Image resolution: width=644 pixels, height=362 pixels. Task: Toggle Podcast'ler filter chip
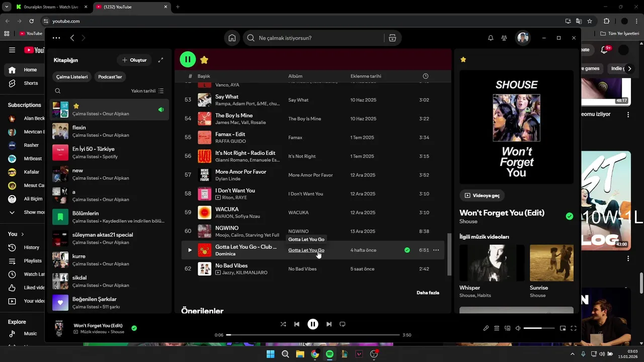[110, 77]
